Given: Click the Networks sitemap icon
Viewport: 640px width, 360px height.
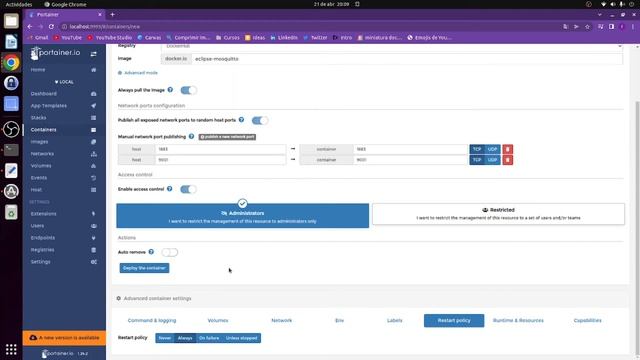Looking at the screenshot, I should pyautogui.click(x=93, y=154).
